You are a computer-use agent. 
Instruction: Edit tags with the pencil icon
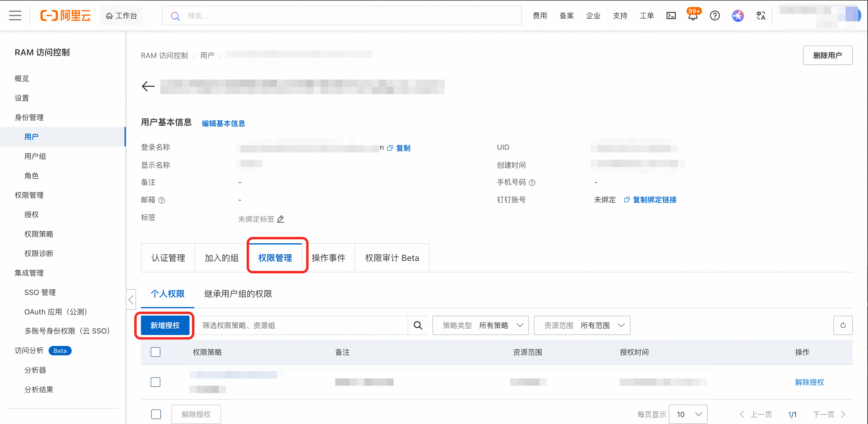click(281, 219)
